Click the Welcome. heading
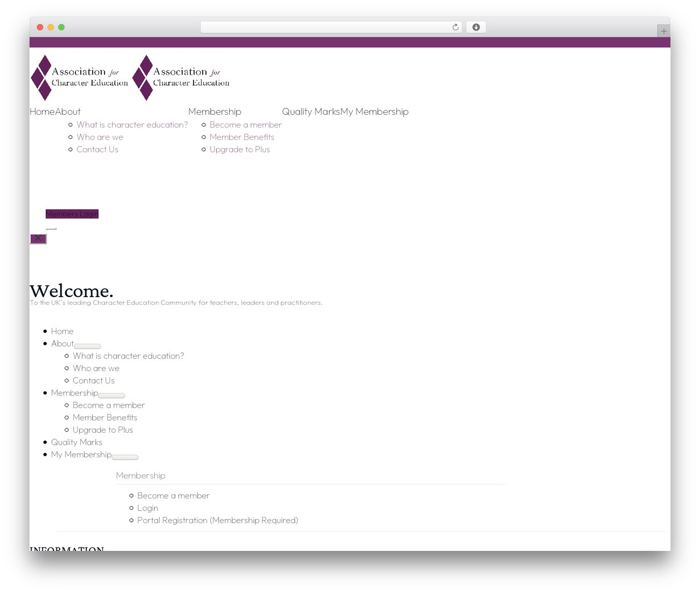 (72, 291)
